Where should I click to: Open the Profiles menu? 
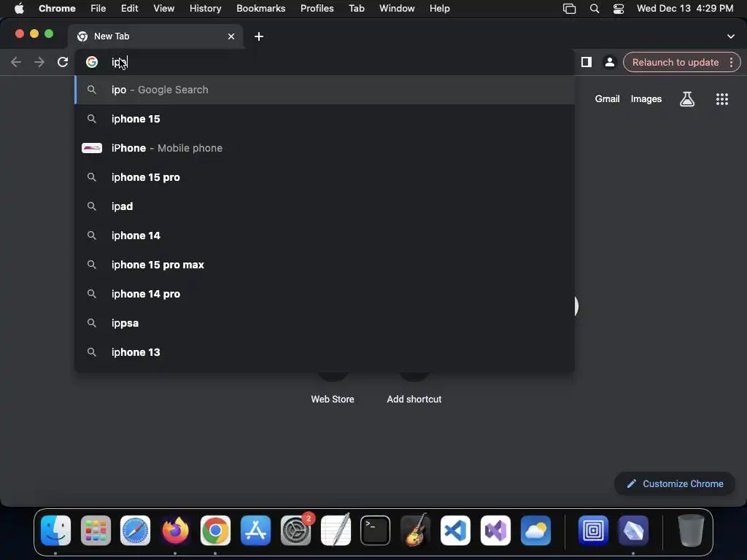tap(317, 8)
